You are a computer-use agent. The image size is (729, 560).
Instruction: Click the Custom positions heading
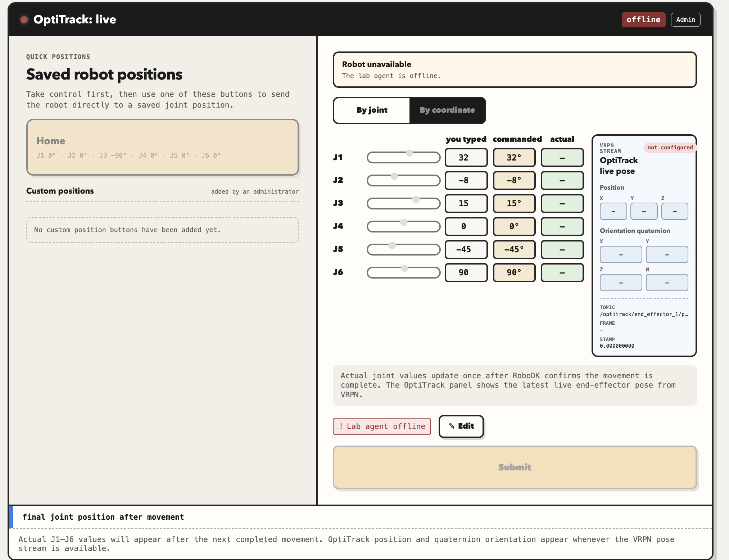click(60, 191)
